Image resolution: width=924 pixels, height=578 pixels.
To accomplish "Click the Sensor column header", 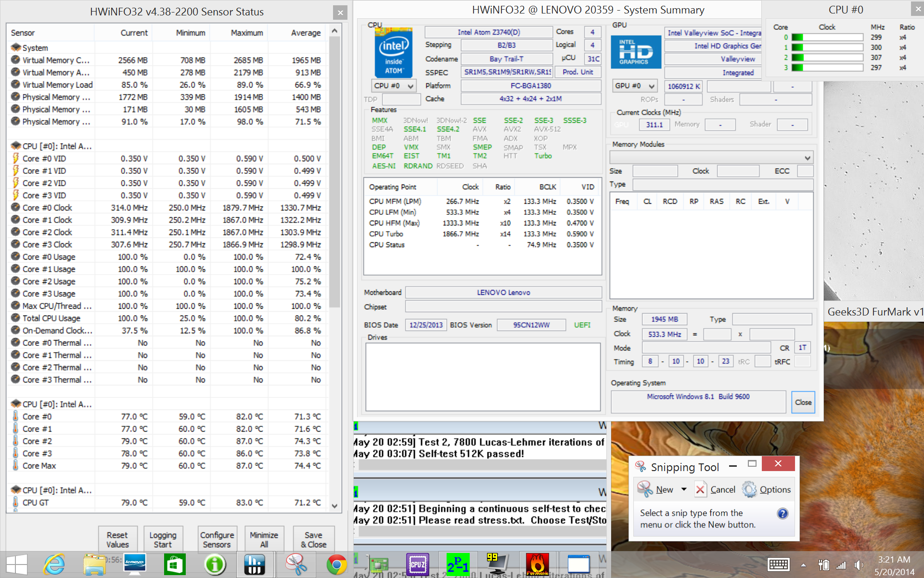I will point(51,33).
